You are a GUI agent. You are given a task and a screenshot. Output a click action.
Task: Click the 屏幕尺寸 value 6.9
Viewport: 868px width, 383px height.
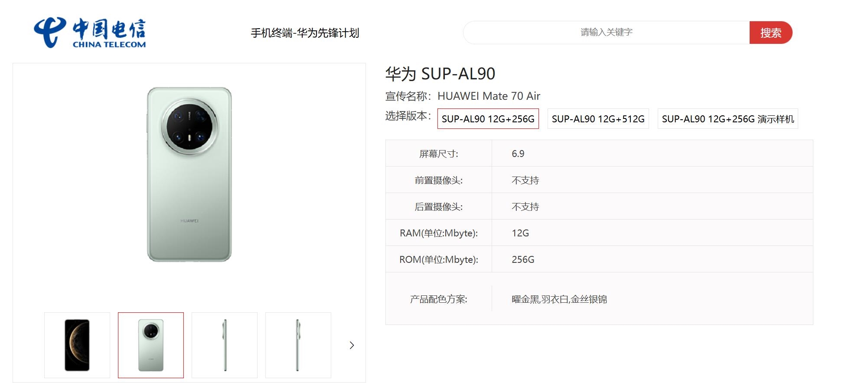point(518,154)
